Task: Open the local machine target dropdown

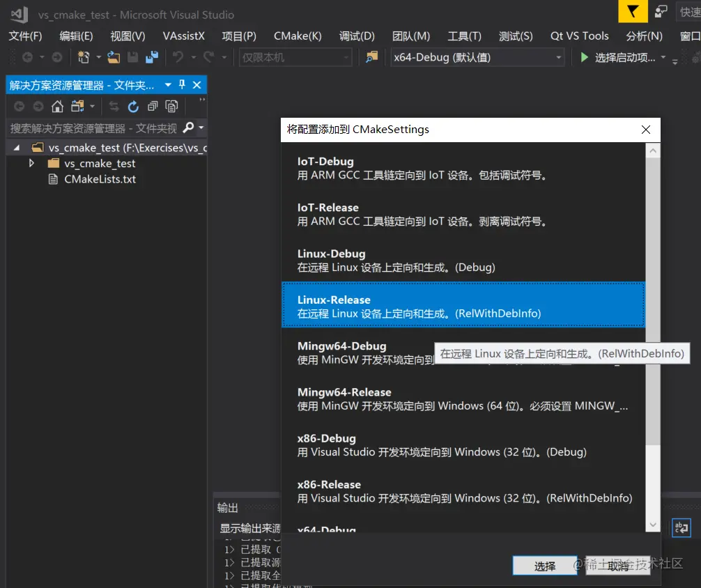Action: [x=295, y=57]
